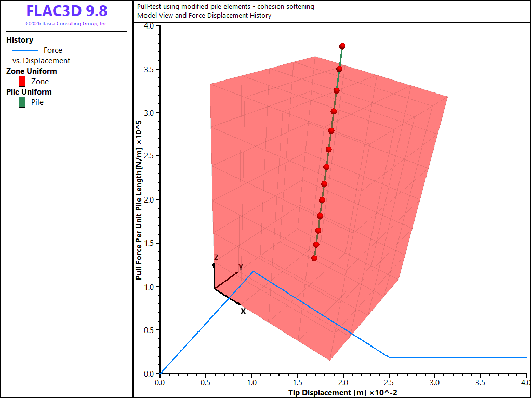Click the topmost red pile node
Screen dimensions: 532x399
pyautogui.click(x=342, y=46)
